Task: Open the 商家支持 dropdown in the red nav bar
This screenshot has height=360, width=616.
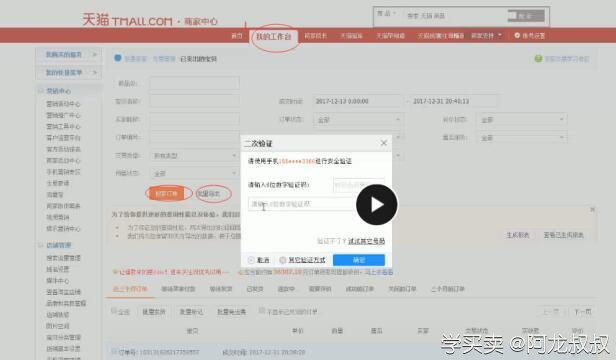Action: point(486,36)
